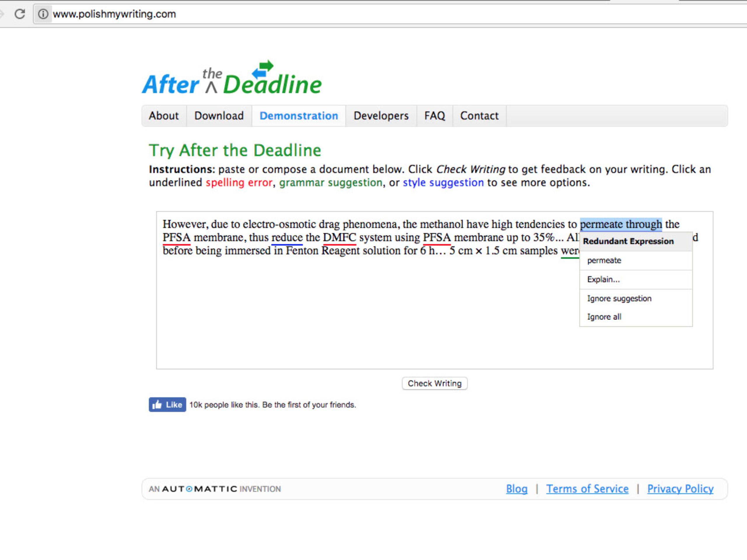Open the Contact tab
747x560 pixels.
[x=479, y=116]
